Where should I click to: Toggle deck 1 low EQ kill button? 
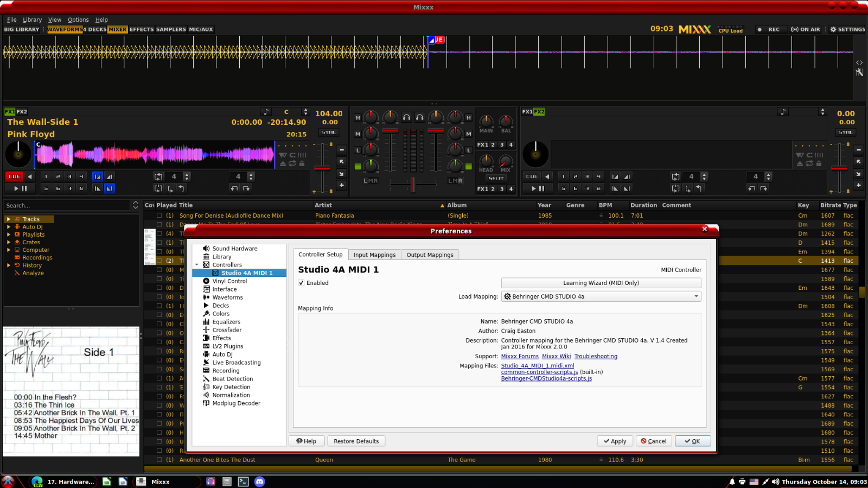click(358, 150)
